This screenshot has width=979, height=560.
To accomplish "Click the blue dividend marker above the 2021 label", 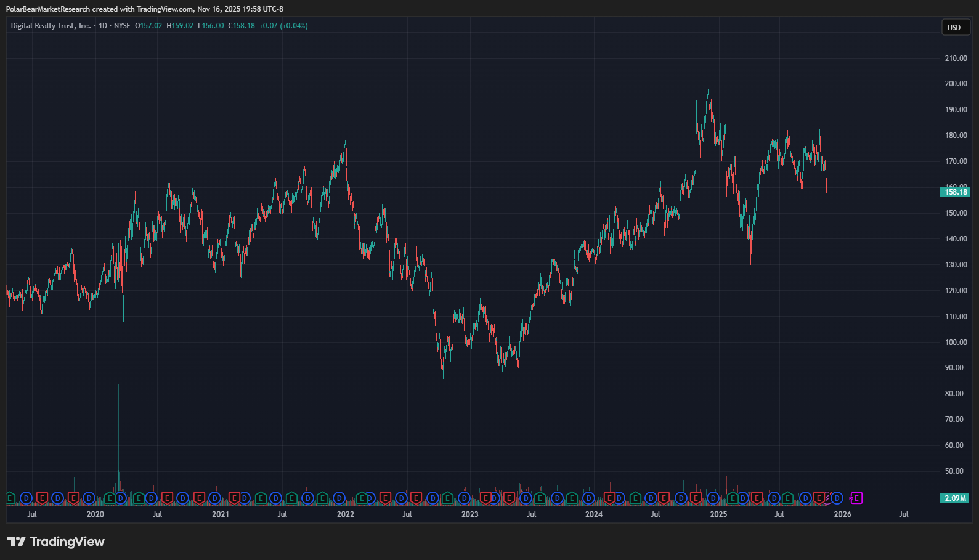I will point(214,498).
